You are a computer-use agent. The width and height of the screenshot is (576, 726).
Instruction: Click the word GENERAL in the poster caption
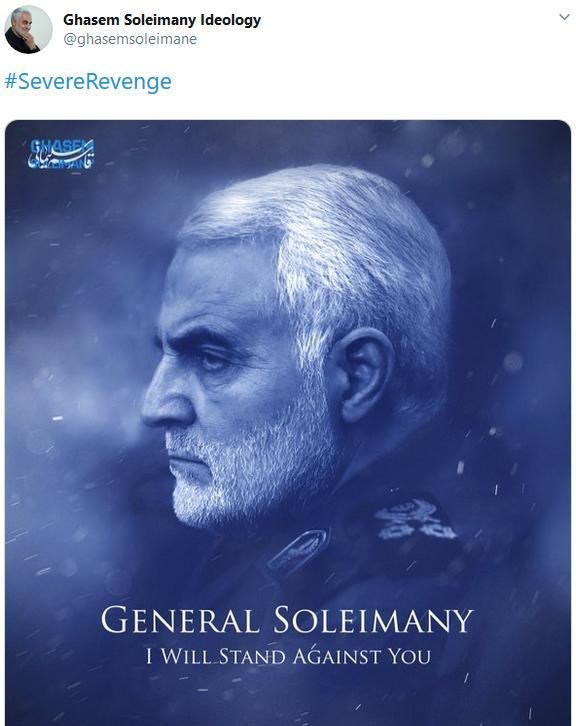pos(180,620)
